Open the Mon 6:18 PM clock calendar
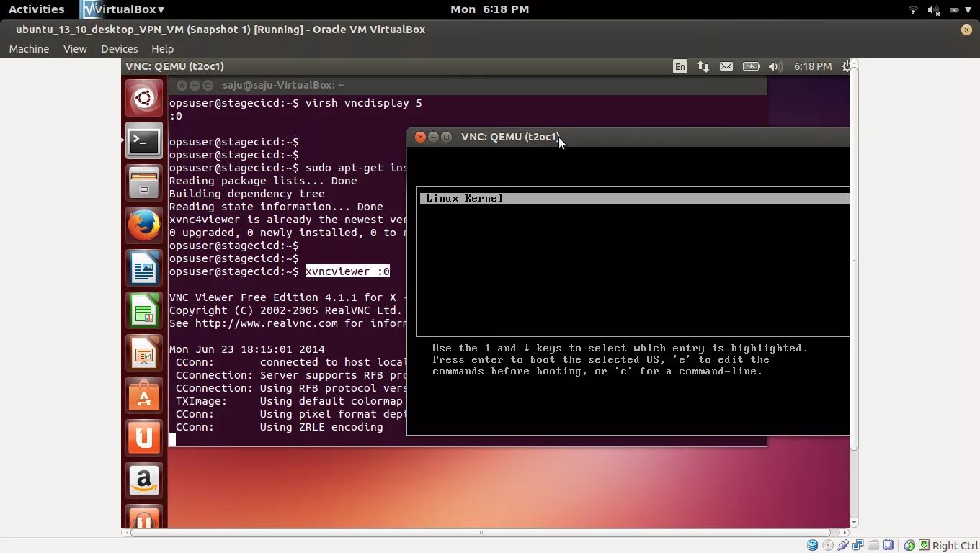Screen dimensions: 980x553 coord(489,9)
